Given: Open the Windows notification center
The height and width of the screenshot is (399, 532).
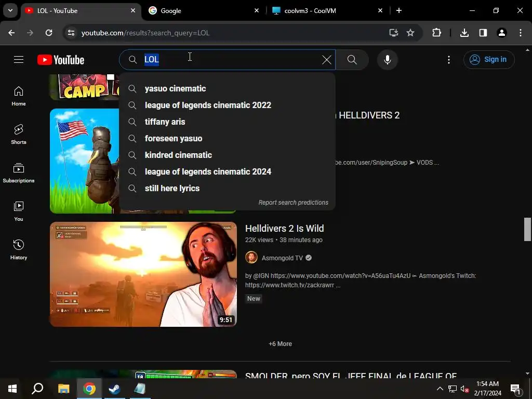Looking at the screenshot, I should (516, 389).
